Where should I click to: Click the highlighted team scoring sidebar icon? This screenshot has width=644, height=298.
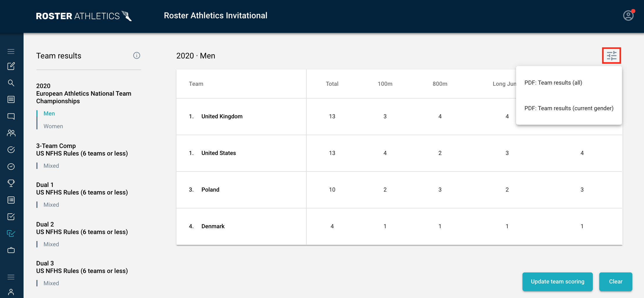pos(11,233)
